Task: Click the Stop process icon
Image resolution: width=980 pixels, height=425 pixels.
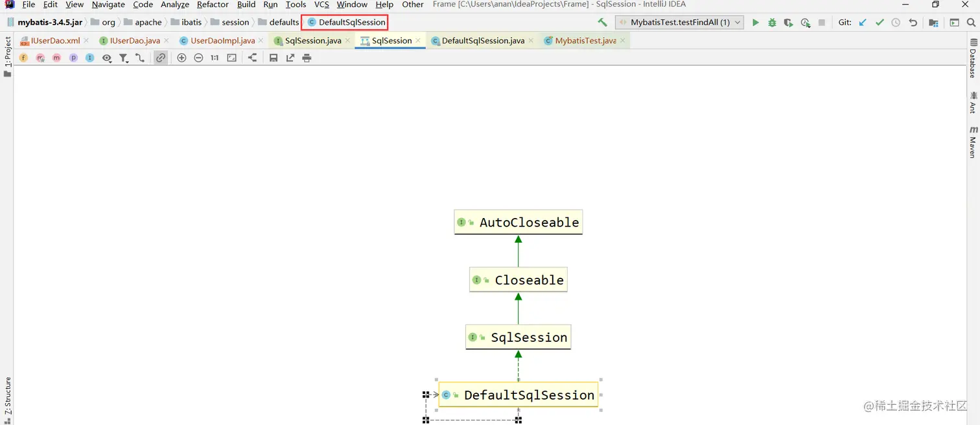Action: point(822,22)
